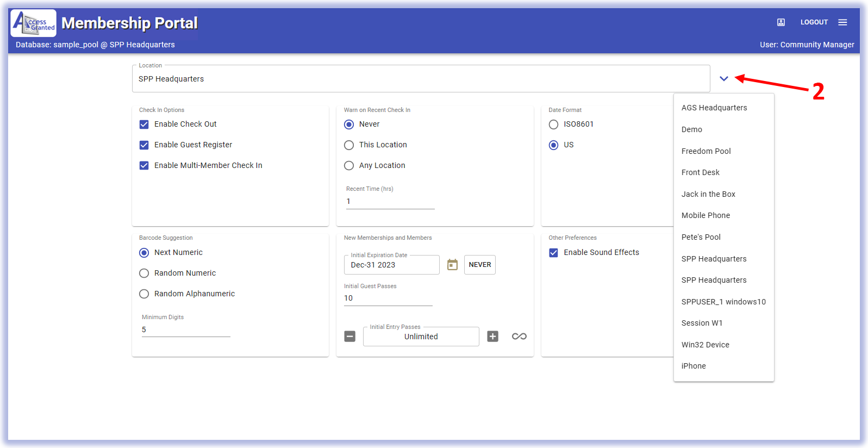Click the Access Granted logo
868x448 pixels.
click(34, 23)
